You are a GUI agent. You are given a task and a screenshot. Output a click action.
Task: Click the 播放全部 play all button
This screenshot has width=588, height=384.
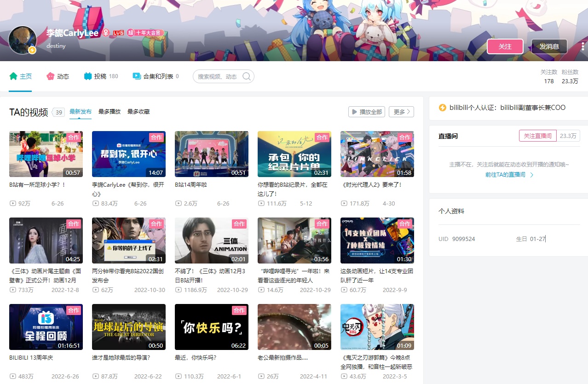coord(367,112)
